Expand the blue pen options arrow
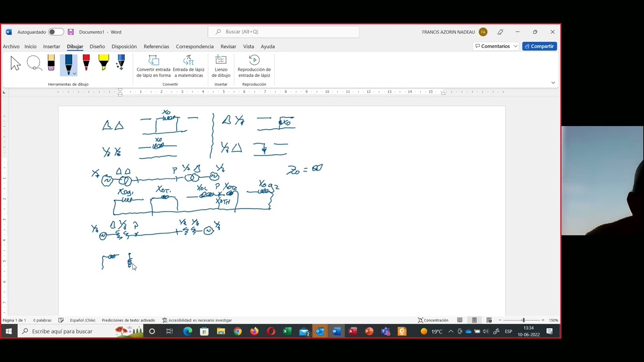 coord(74,73)
